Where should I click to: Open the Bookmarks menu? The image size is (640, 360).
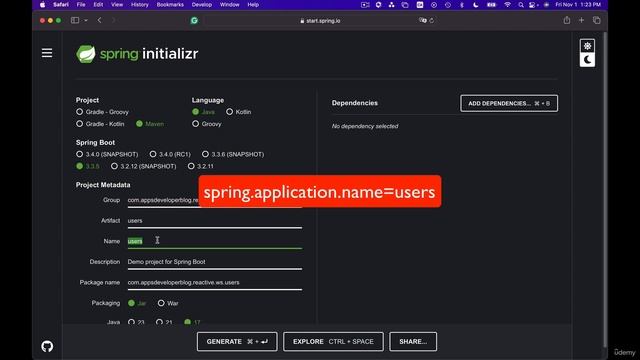(170, 4)
